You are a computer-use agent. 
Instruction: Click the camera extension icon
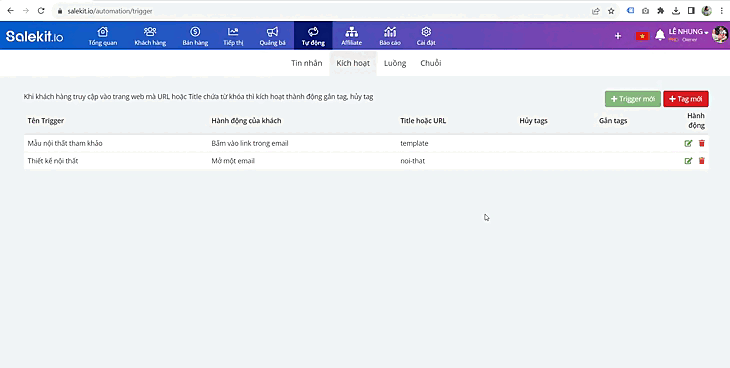coord(645,11)
